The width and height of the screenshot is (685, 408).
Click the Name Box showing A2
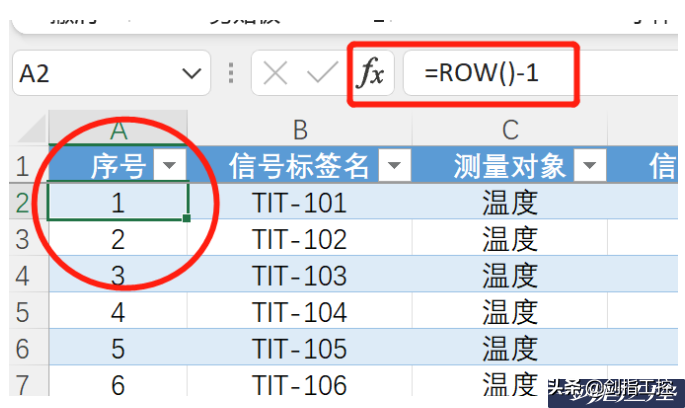click(x=111, y=73)
